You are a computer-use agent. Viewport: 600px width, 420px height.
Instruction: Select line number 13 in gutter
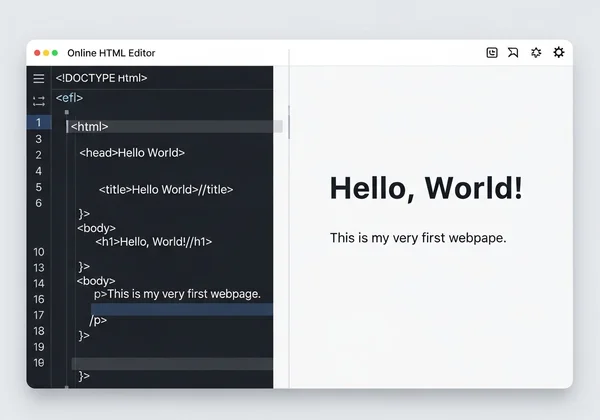(x=39, y=268)
